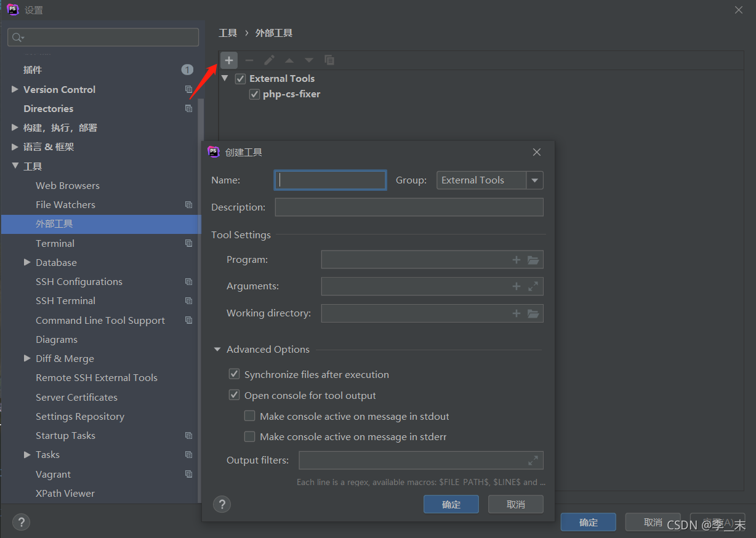Select Terminal in the settings sidebar
Viewport: 756px width, 538px height.
click(x=55, y=243)
